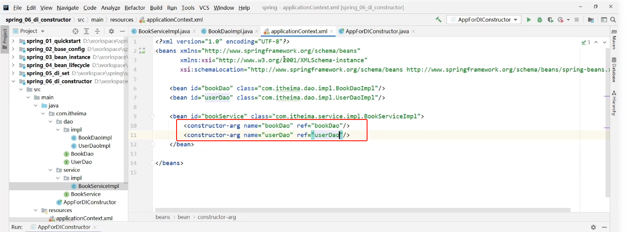This screenshot has height=232, width=644.
Task: Click spring_06_di_constructor in the navigation bar
Action: click(x=38, y=20)
